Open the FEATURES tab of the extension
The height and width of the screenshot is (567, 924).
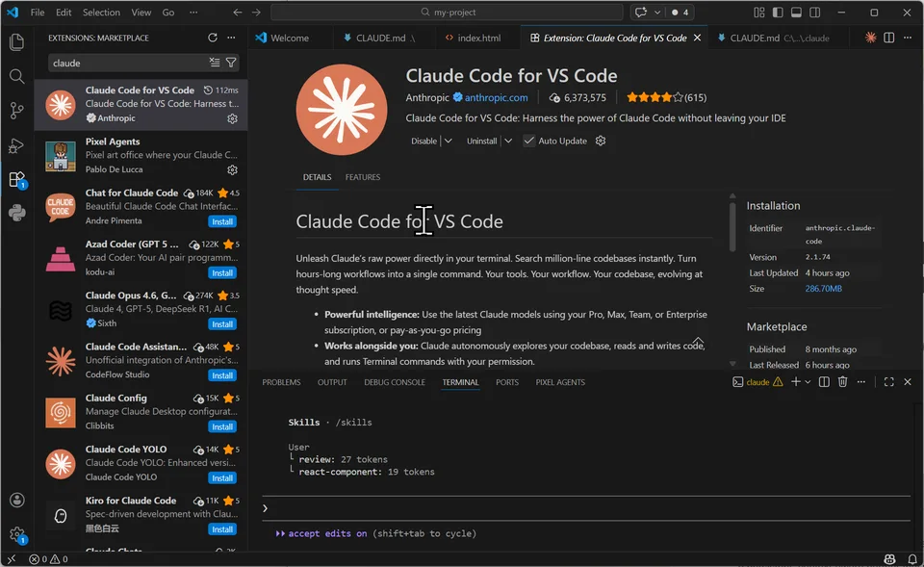(363, 177)
